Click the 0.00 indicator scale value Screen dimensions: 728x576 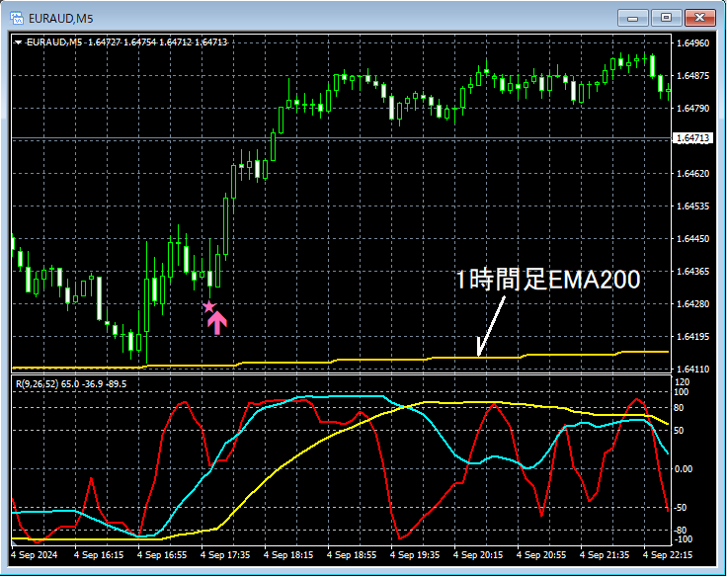point(685,469)
